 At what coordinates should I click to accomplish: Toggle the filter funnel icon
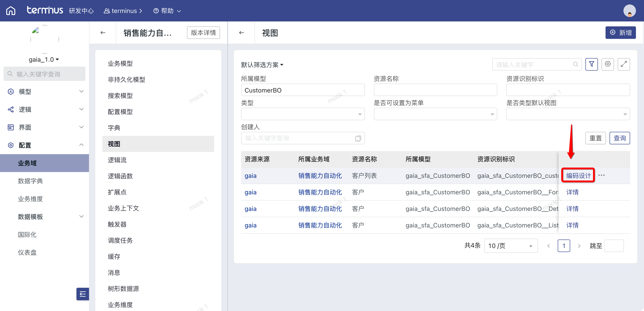tap(591, 64)
